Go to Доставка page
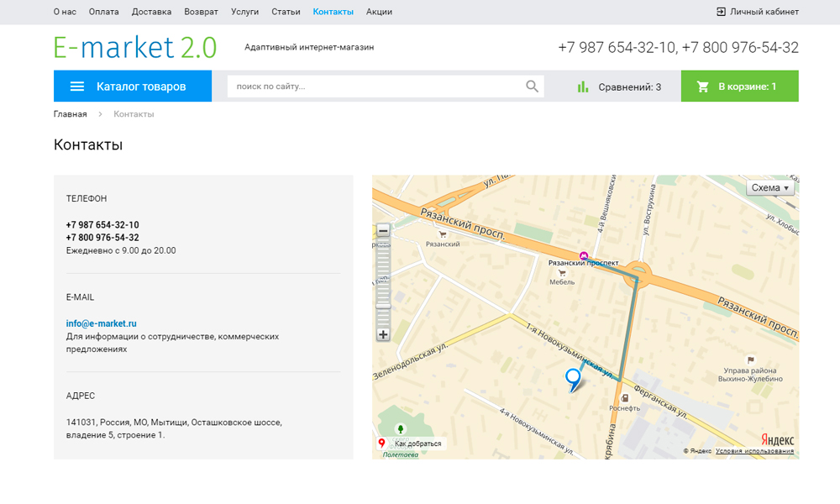This screenshot has width=840, height=504. pos(151,12)
